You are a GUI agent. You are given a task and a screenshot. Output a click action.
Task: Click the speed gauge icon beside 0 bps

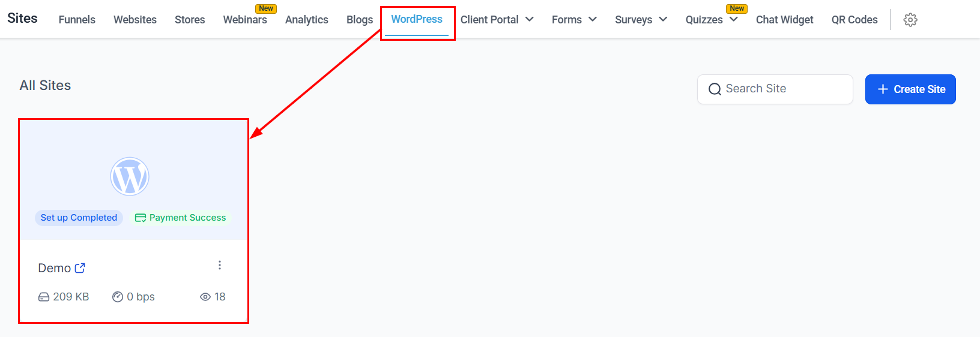click(118, 297)
